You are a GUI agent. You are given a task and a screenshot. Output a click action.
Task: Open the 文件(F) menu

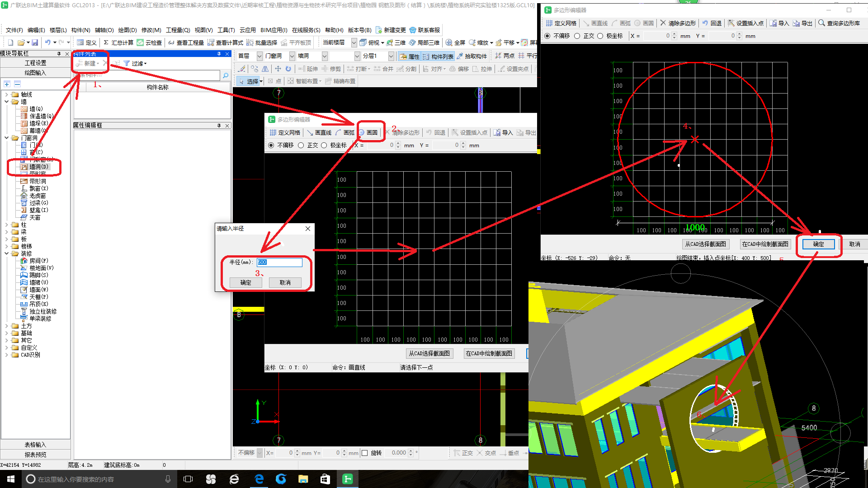point(14,30)
